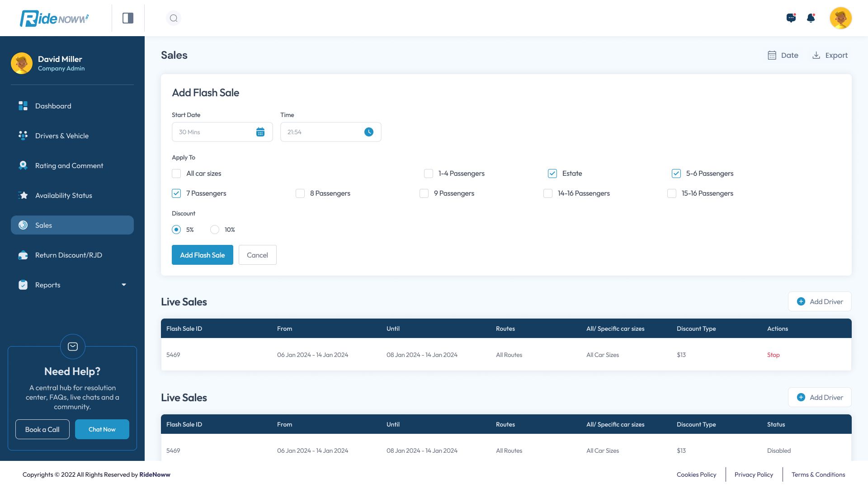Uncheck the 5-6 Passengers checkbox
The height and width of the screenshot is (488, 868).
click(676, 174)
